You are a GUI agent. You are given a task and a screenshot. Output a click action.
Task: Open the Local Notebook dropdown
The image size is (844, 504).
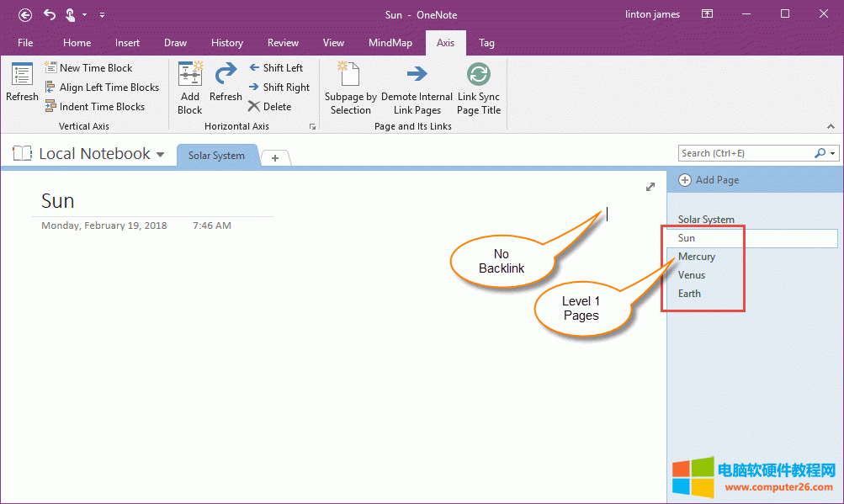[x=161, y=154]
